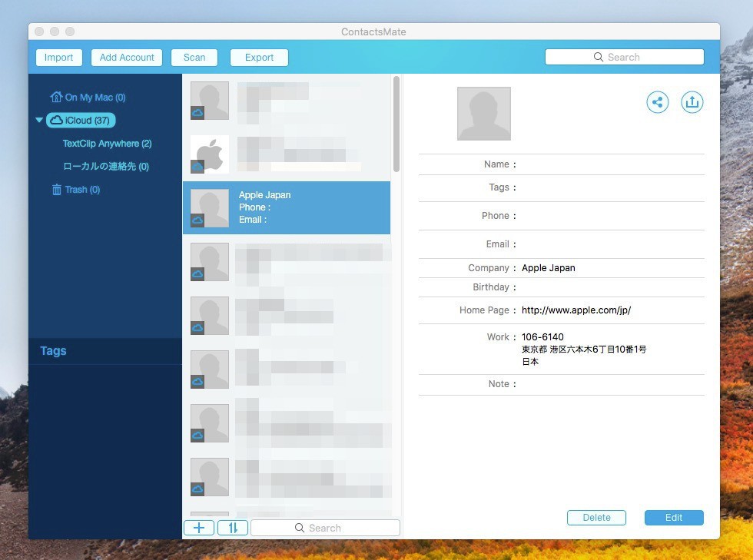The width and height of the screenshot is (753, 560).
Task: Click the house icon for On My Mac
Action: (x=56, y=97)
